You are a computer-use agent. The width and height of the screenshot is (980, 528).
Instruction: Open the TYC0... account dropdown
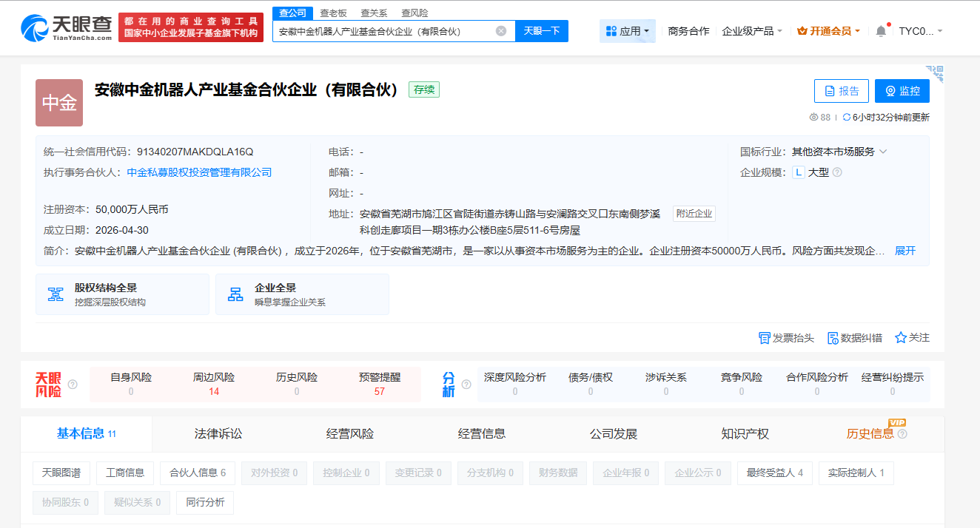pyautogui.click(x=921, y=31)
